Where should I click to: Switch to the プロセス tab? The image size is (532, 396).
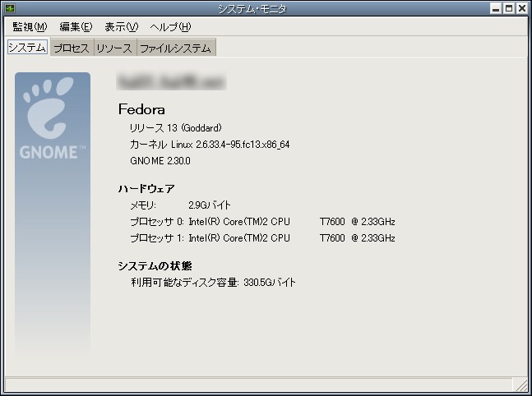tap(72, 48)
